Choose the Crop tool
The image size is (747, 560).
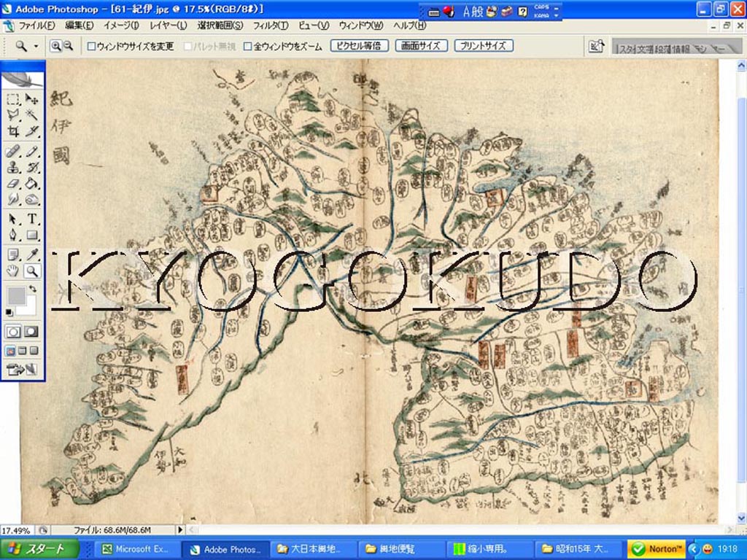click(x=13, y=131)
